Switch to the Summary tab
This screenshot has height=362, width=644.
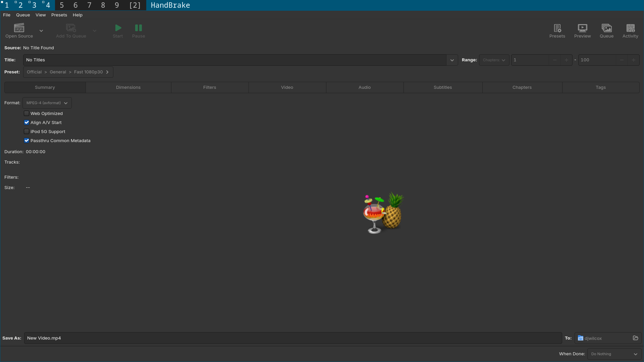[x=45, y=87]
